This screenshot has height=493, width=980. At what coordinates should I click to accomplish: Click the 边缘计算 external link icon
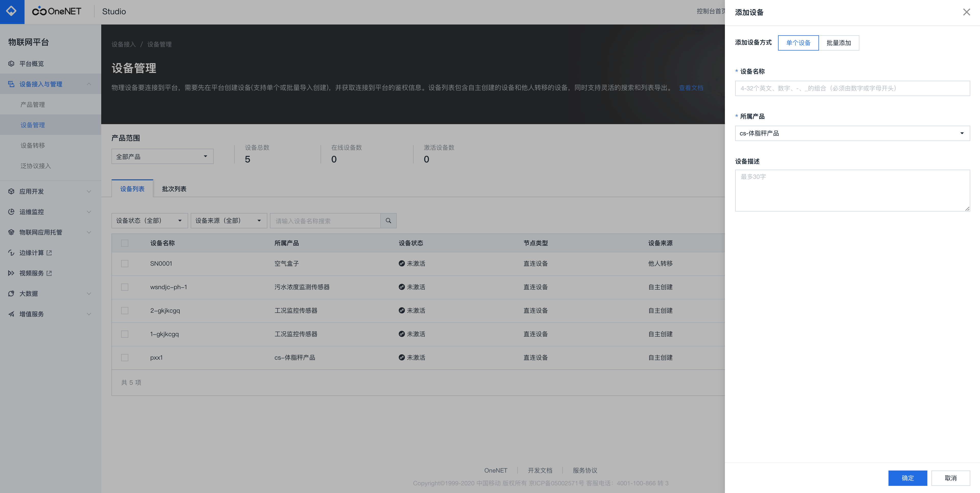49,253
